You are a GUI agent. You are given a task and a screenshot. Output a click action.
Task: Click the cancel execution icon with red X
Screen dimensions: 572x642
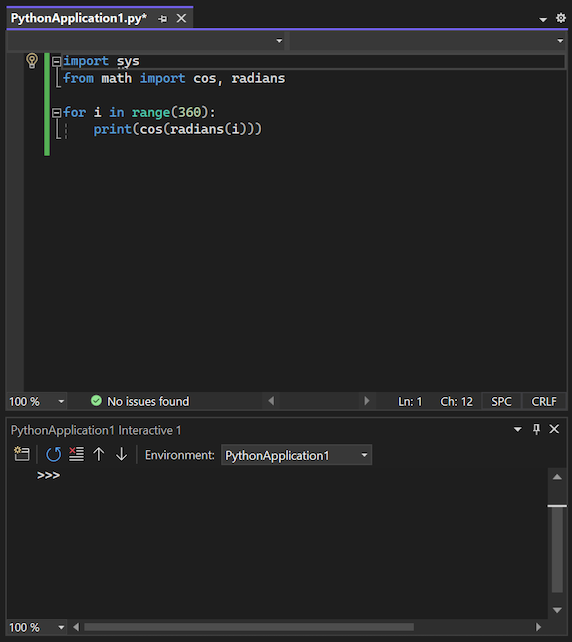tap(77, 454)
